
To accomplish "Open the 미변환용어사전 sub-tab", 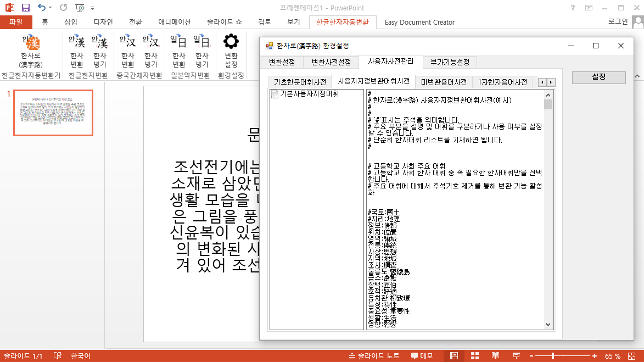I will pos(444,81).
